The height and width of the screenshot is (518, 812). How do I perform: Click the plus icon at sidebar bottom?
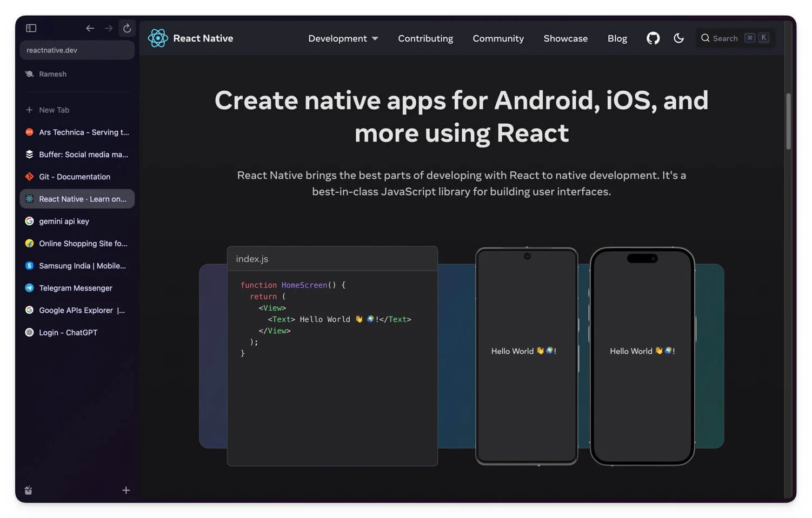click(126, 490)
